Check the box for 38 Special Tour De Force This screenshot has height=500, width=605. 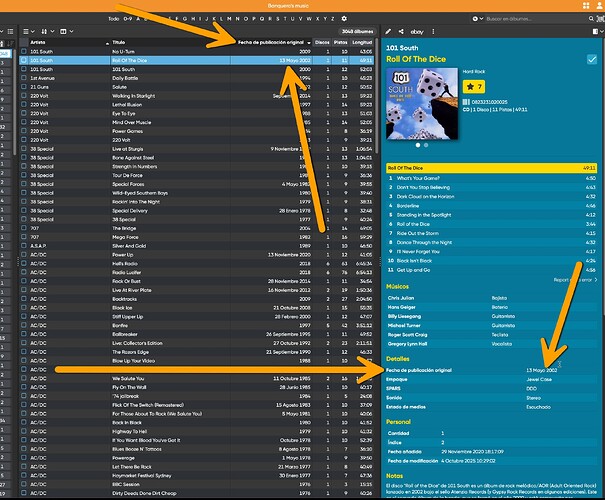pyautogui.click(x=24, y=175)
